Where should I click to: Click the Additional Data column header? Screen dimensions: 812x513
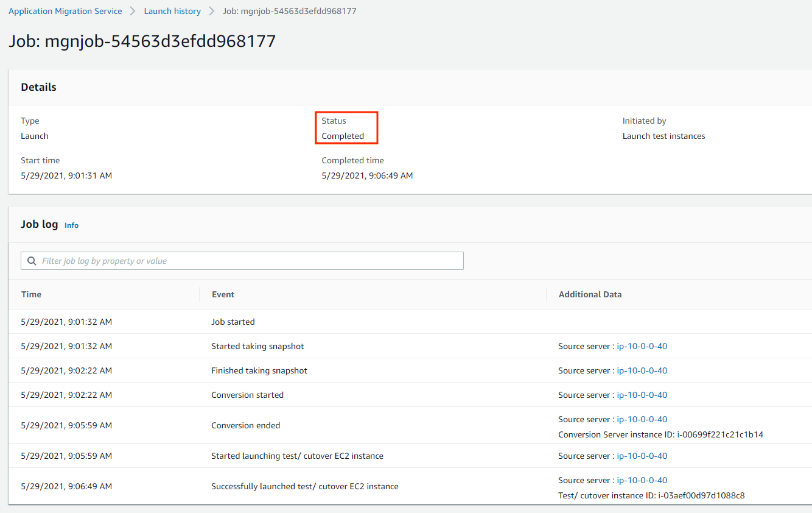coord(590,294)
